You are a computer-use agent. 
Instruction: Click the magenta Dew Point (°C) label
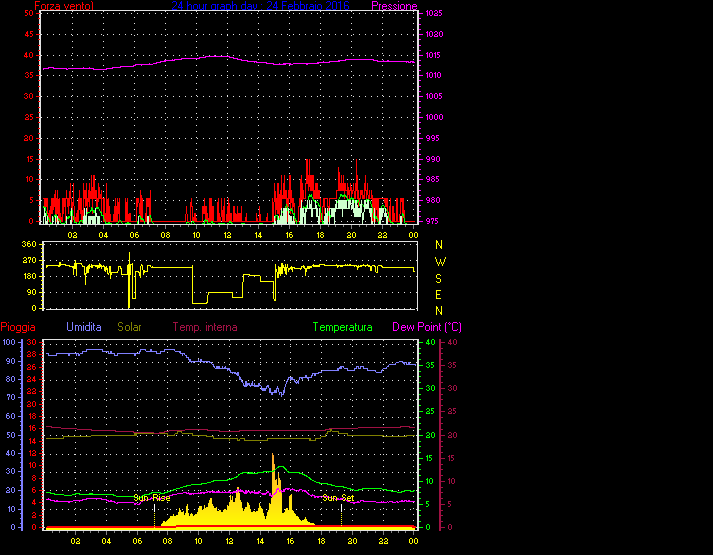click(426, 327)
